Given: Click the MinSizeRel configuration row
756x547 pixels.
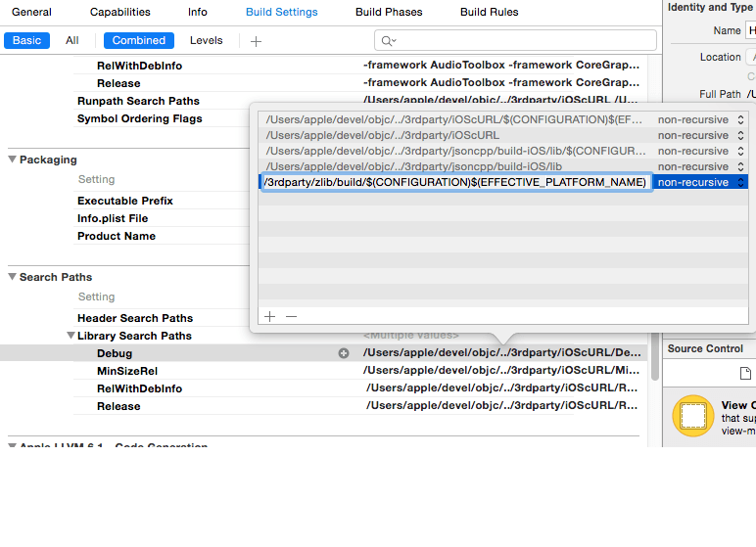Looking at the screenshot, I should coord(127,371).
